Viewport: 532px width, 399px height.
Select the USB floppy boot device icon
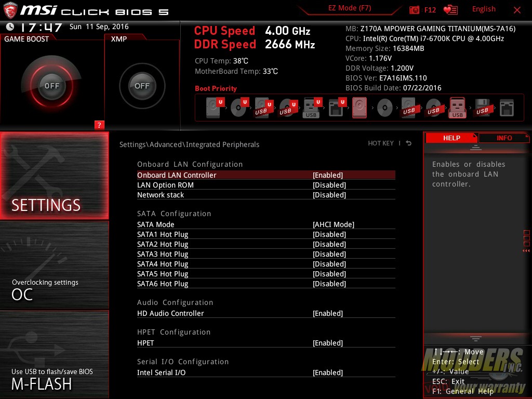point(482,108)
